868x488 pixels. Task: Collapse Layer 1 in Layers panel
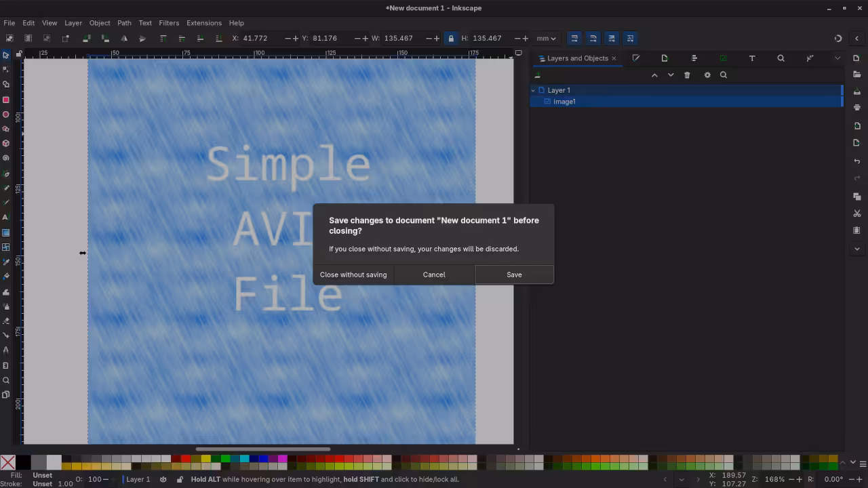pyautogui.click(x=533, y=90)
